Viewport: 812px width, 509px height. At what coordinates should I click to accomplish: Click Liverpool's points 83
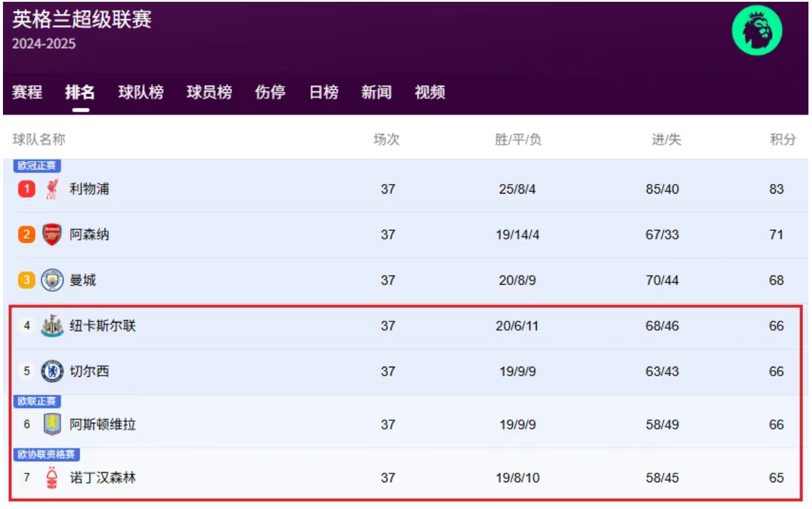776,189
